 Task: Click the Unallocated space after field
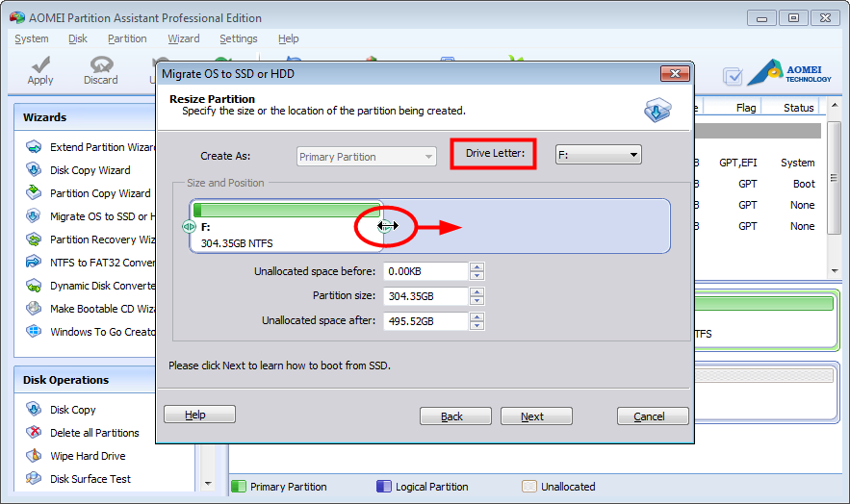click(425, 321)
